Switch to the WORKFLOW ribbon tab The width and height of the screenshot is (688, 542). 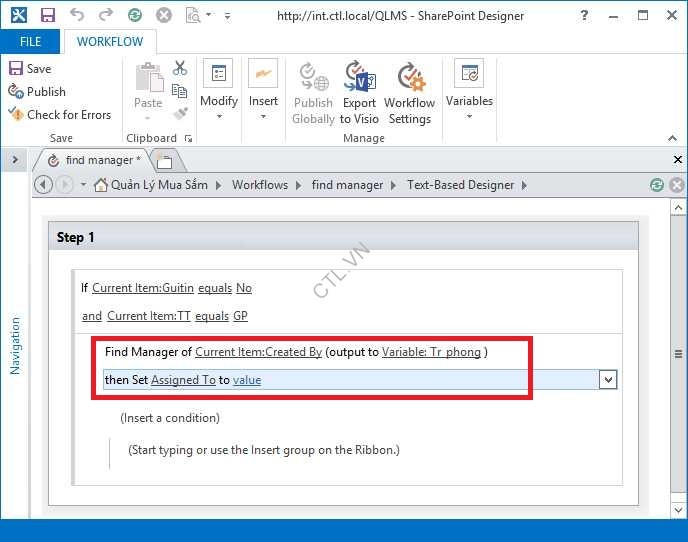pos(110,41)
